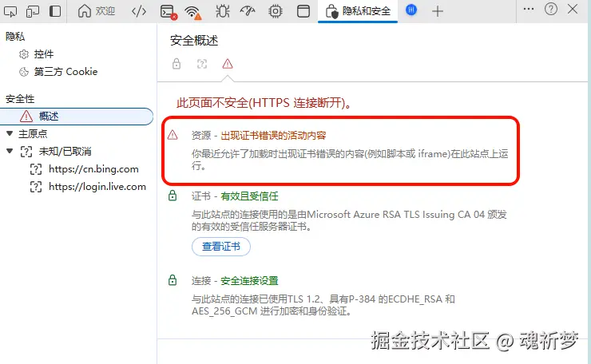
Task: Click the cookie icon beside 第三方 Cookie
Action: click(24, 72)
